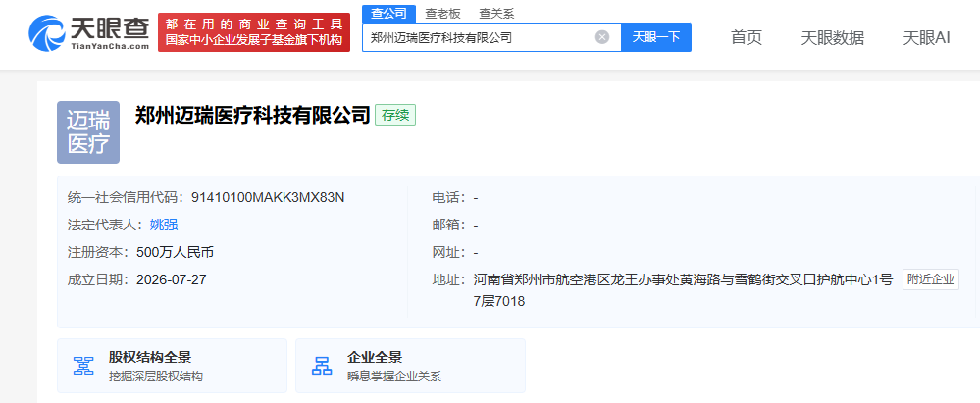The image size is (980, 403).
Task: Open the 企业全景 chart icon
Action: pyautogui.click(x=322, y=366)
